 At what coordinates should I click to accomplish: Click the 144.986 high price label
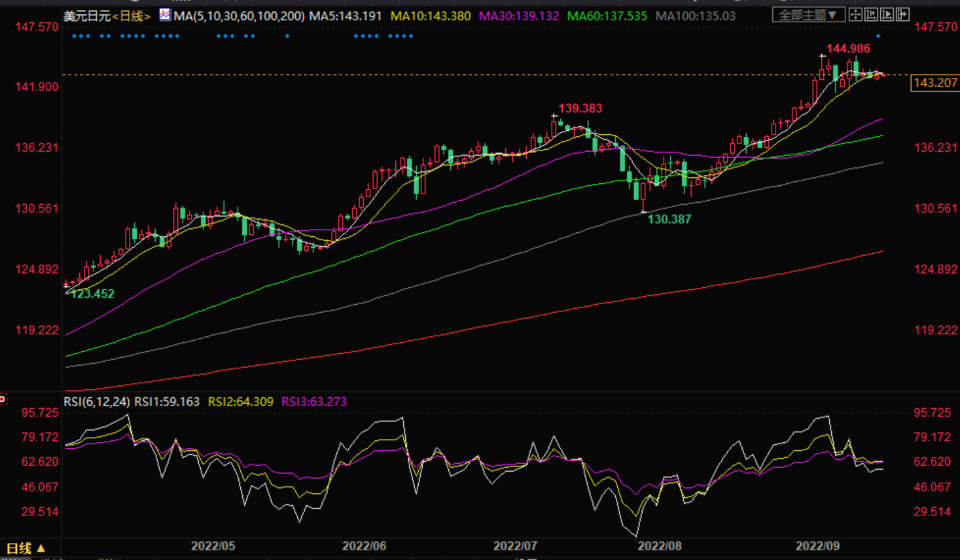coord(848,48)
